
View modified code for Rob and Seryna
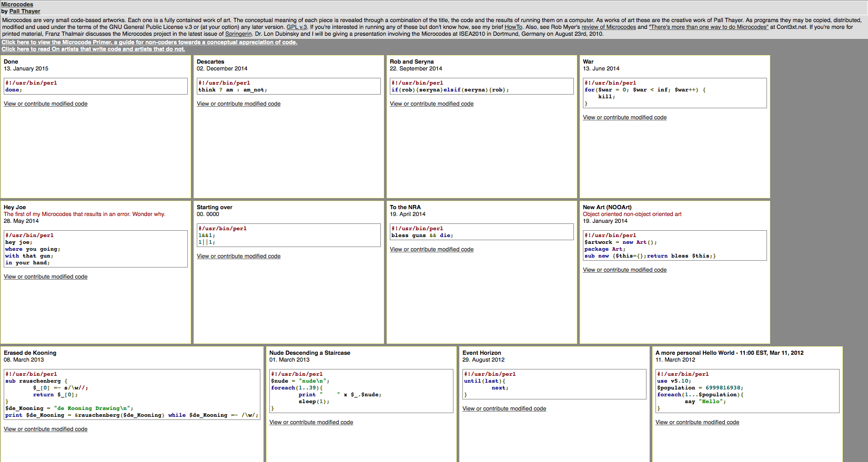click(x=431, y=104)
